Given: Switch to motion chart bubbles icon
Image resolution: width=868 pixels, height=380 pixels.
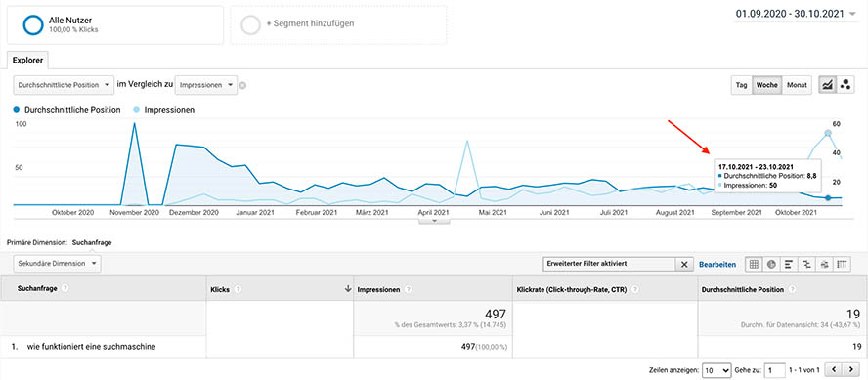Looking at the screenshot, I should [x=846, y=85].
